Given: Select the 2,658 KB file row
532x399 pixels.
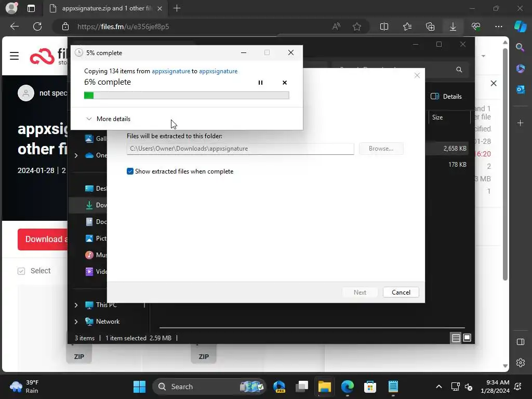Looking at the screenshot, I should (447, 149).
